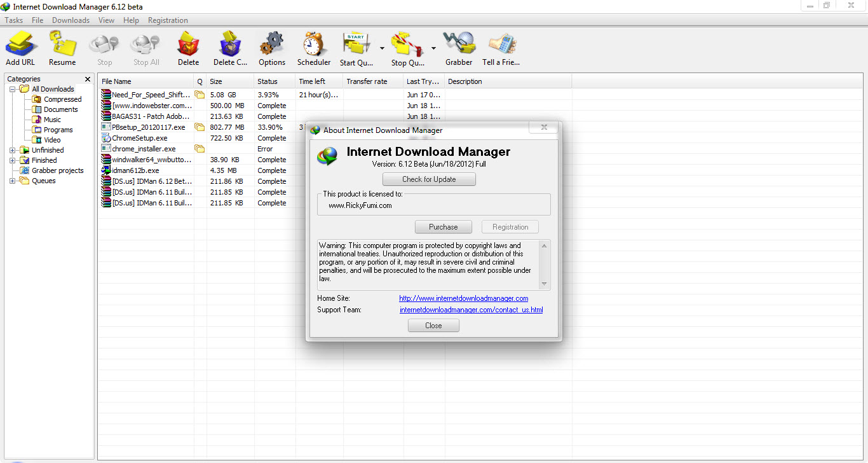This screenshot has height=463, width=868.
Task: Click the Stop toolbar icon
Action: (104, 44)
